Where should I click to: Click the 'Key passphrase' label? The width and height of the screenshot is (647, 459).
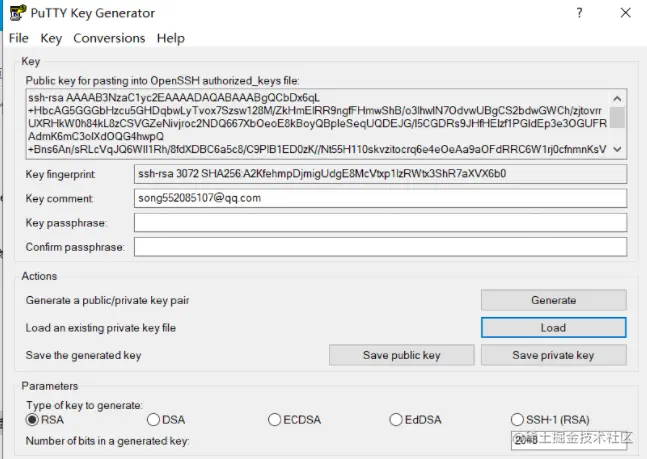click(x=66, y=223)
